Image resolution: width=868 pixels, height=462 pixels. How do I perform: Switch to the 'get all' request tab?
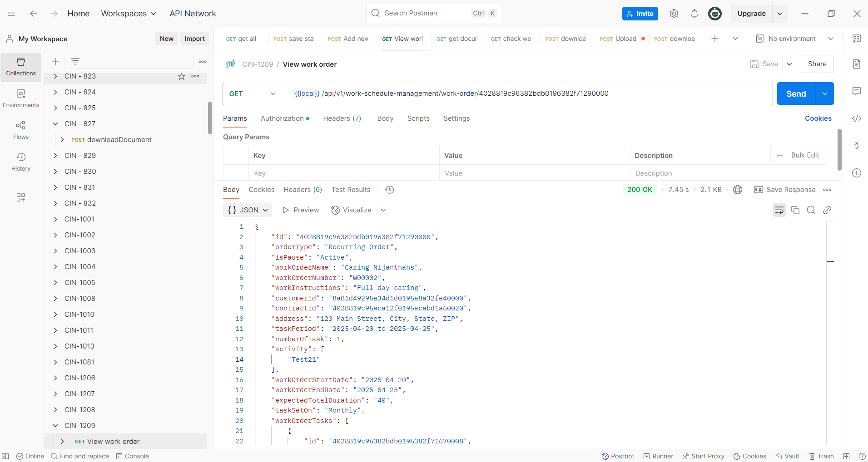pos(241,39)
